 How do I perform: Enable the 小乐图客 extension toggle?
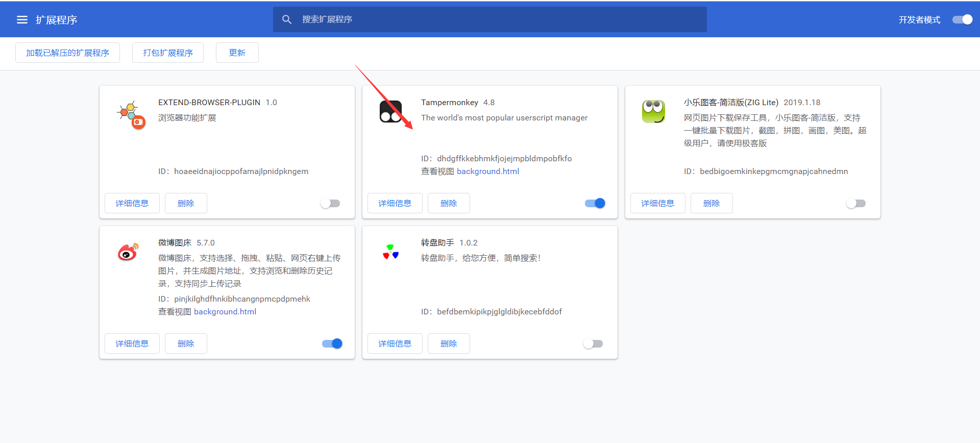856,203
